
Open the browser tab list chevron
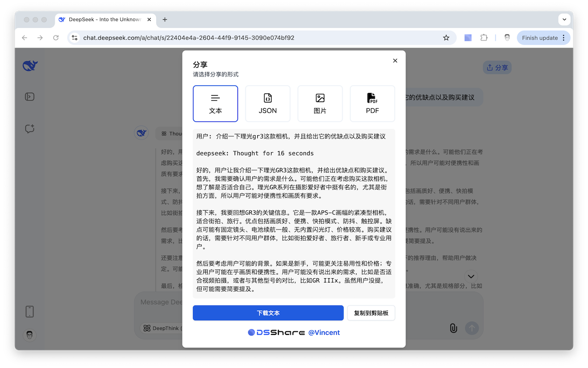pyautogui.click(x=564, y=19)
